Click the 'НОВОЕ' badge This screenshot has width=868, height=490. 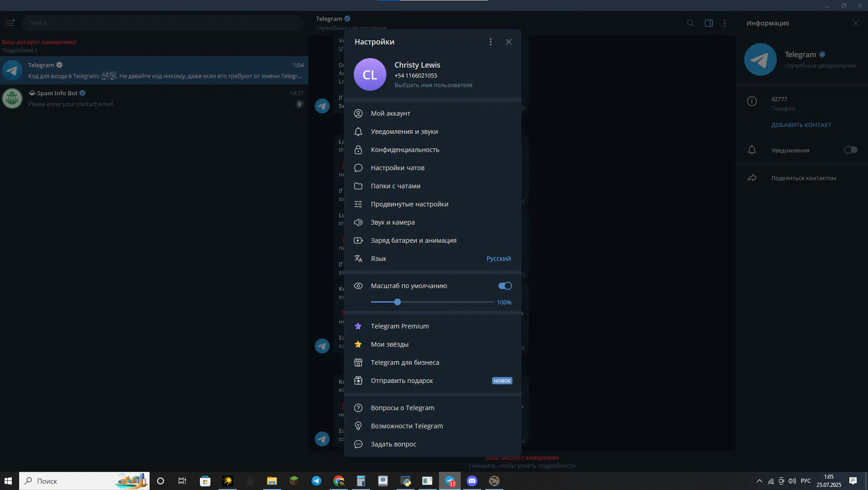(x=502, y=381)
